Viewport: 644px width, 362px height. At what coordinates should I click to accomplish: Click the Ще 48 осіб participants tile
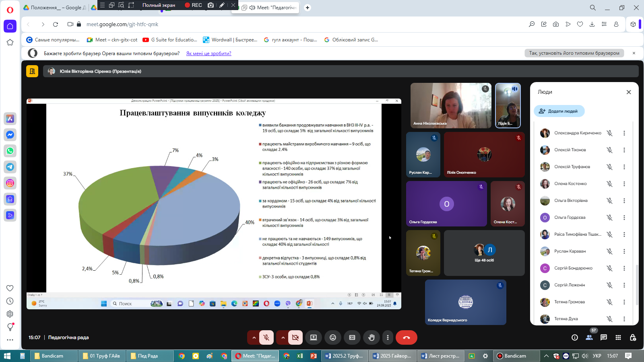(484, 253)
